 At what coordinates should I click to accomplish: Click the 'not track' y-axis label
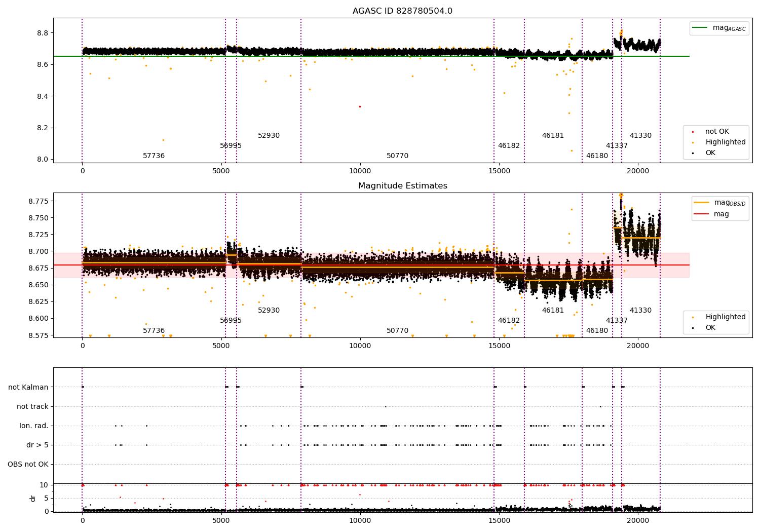[32, 407]
